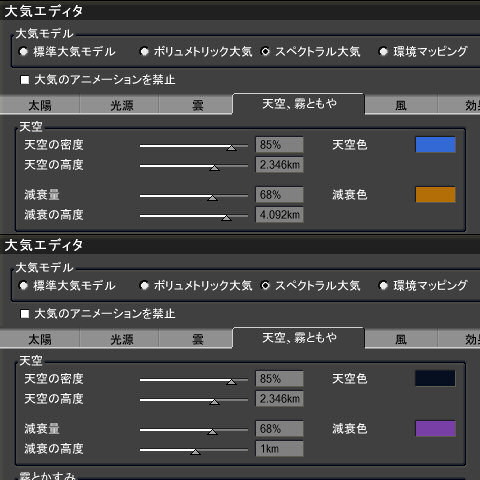
Task: Enable 大気のアニメーションを禁止 checkbox in lower editor
Action: coord(25,314)
